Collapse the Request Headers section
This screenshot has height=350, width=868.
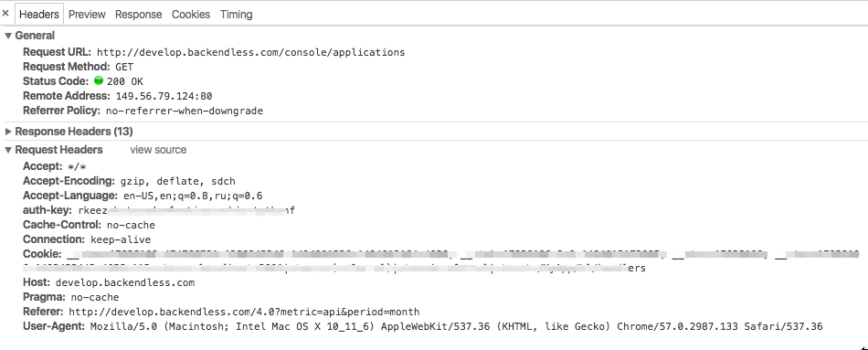[8, 150]
